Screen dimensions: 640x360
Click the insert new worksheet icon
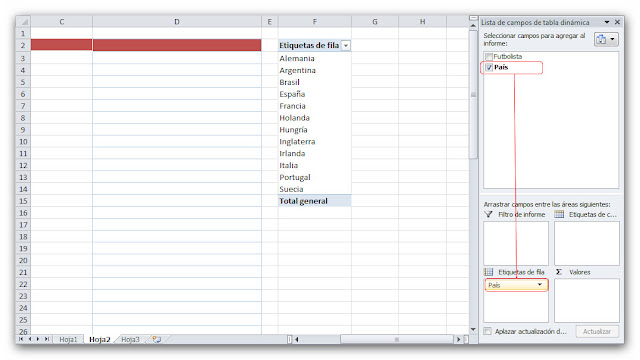pyautogui.click(x=156, y=339)
